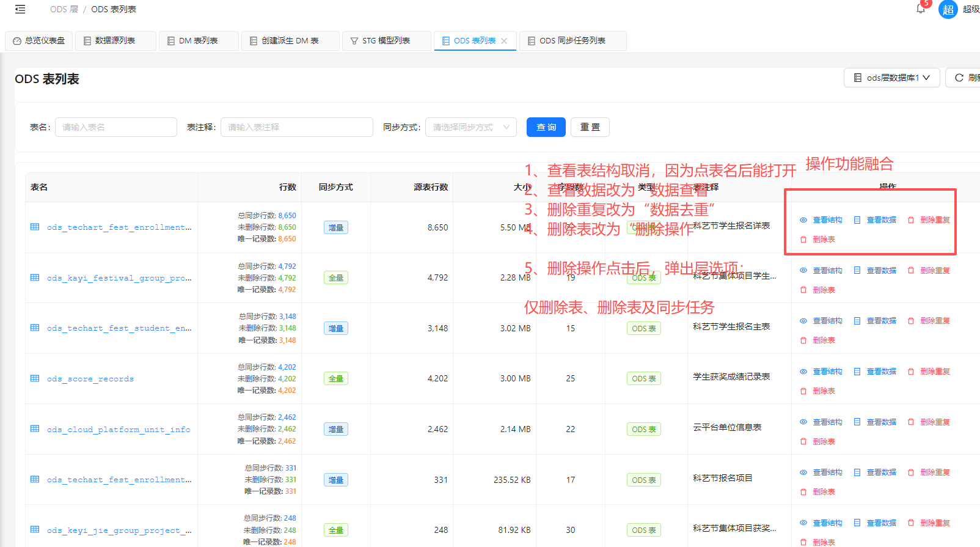Click the user avatar icon

pyautogui.click(x=948, y=10)
